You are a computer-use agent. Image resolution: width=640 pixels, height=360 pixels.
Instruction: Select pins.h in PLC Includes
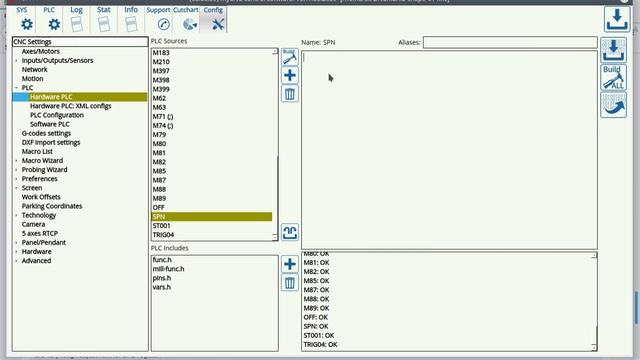(162, 278)
